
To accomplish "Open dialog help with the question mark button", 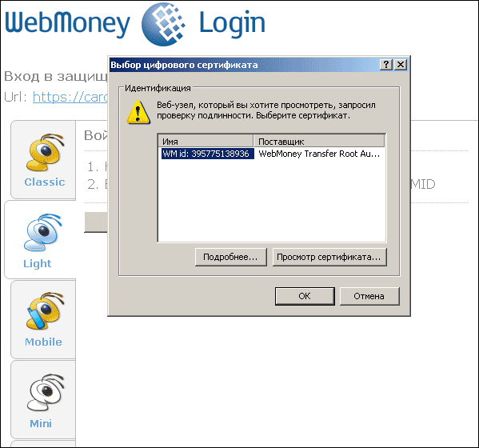I will [386, 65].
